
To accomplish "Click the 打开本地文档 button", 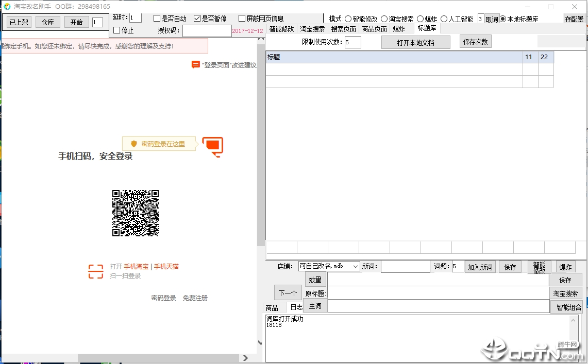I will 415,42.
